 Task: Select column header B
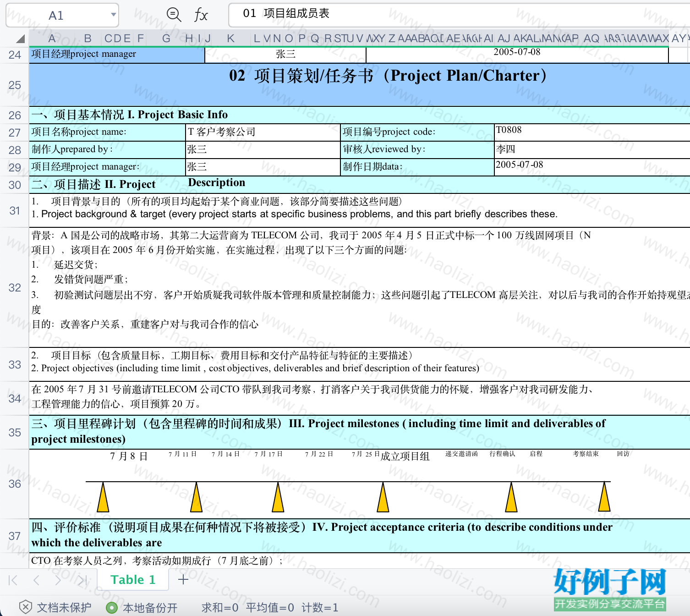click(88, 38)
